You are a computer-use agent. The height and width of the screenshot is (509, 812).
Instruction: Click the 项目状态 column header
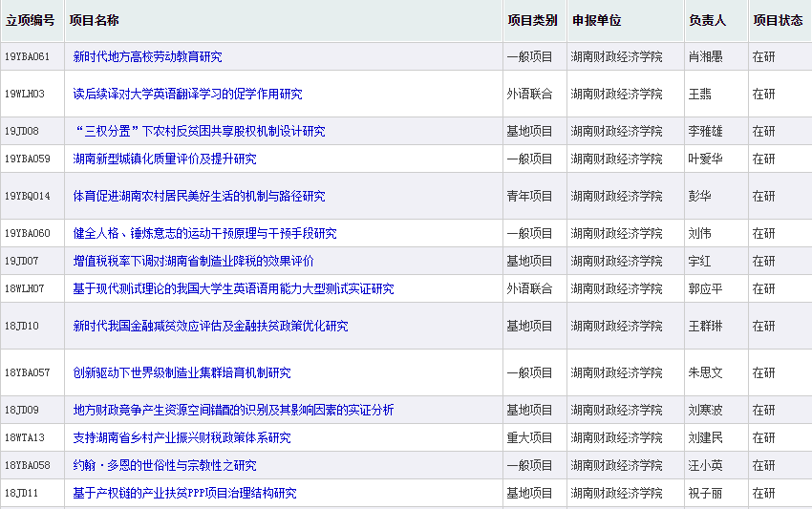(777, 20)
